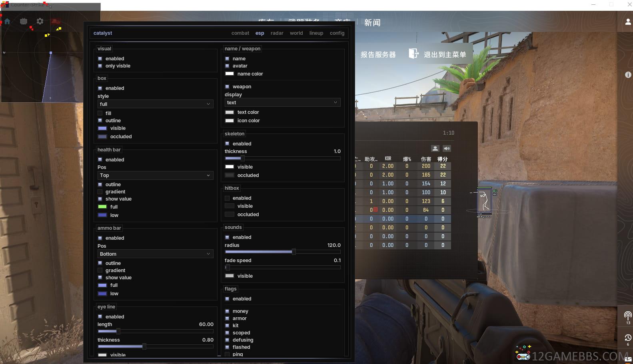Toggle the box enabled checkbox
The height and width of the screenshot is (364, 633).
100,88
